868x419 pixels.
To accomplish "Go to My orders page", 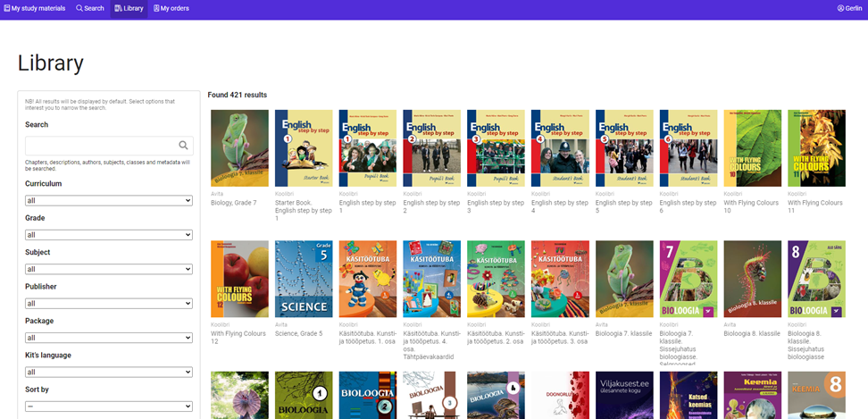I will pyautogui.click(x=171, y=8).
